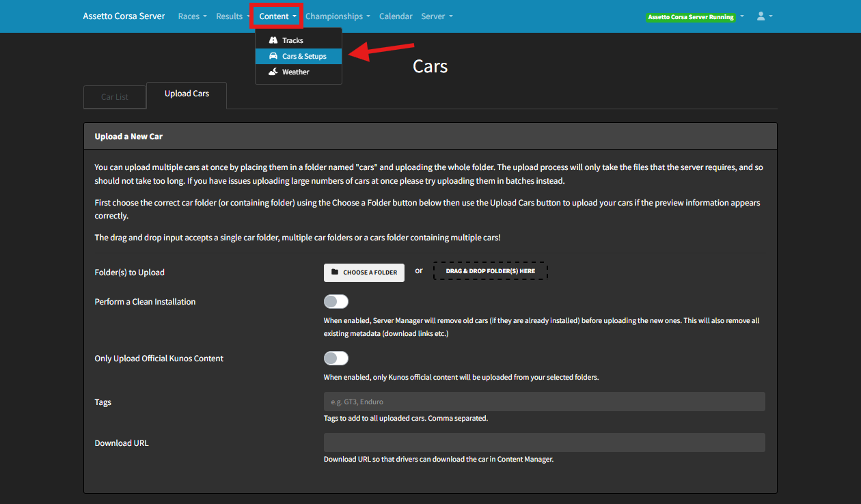The image size is (861, 504).
Task: Click into the Download URL field
Action: [x=545, y=443]
